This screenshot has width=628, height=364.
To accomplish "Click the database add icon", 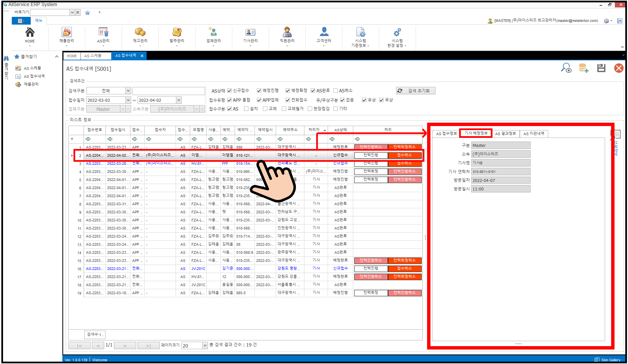I will 584,68.
